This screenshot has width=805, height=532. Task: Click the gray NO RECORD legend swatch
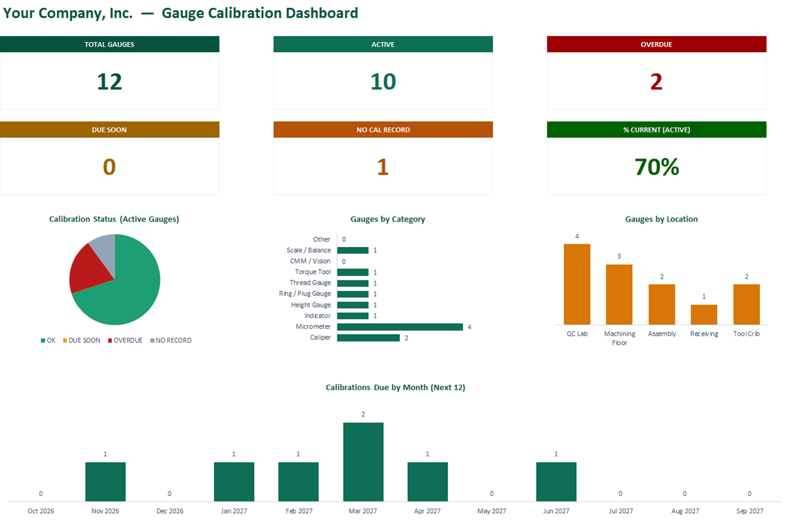click(x=152, y=341)
